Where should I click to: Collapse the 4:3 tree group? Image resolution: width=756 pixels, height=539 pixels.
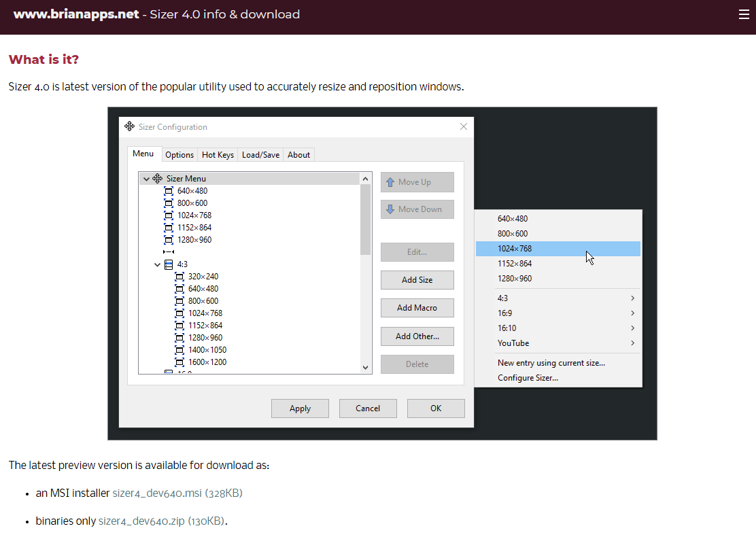[x=157, y=264]
